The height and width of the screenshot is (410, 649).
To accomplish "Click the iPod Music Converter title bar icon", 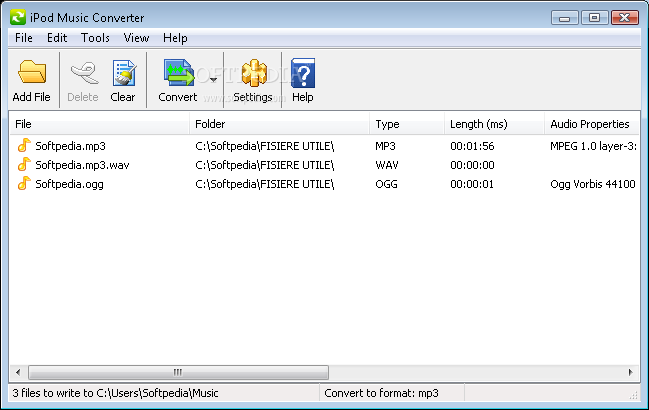I will (x=18, y=17).
